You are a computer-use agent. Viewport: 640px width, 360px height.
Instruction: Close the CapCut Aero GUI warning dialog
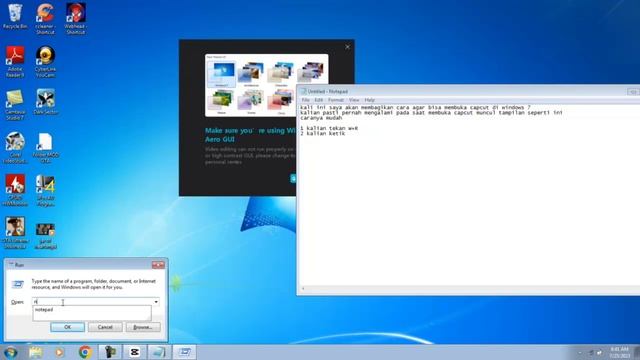click(347, 47)
